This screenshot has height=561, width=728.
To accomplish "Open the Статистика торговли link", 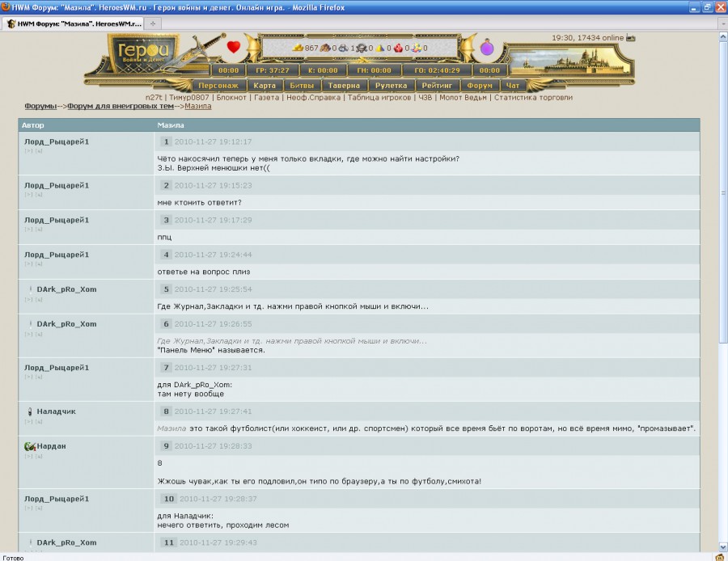I will [533, 98].
